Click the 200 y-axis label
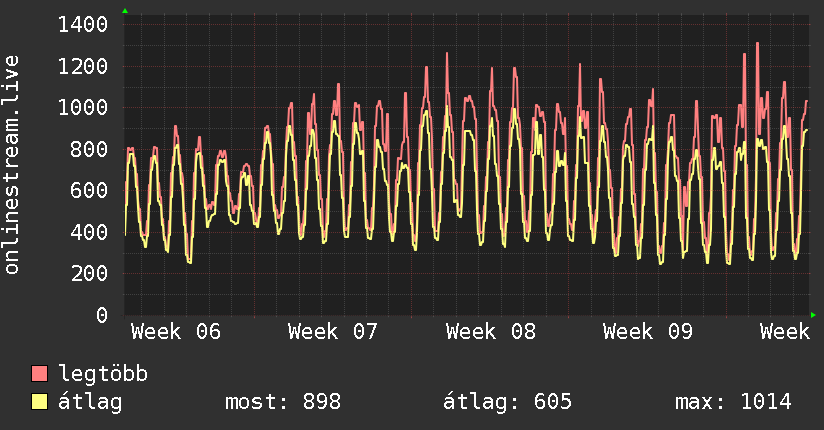824x430 pixels. pyautogui.click(x=89, y=273)
